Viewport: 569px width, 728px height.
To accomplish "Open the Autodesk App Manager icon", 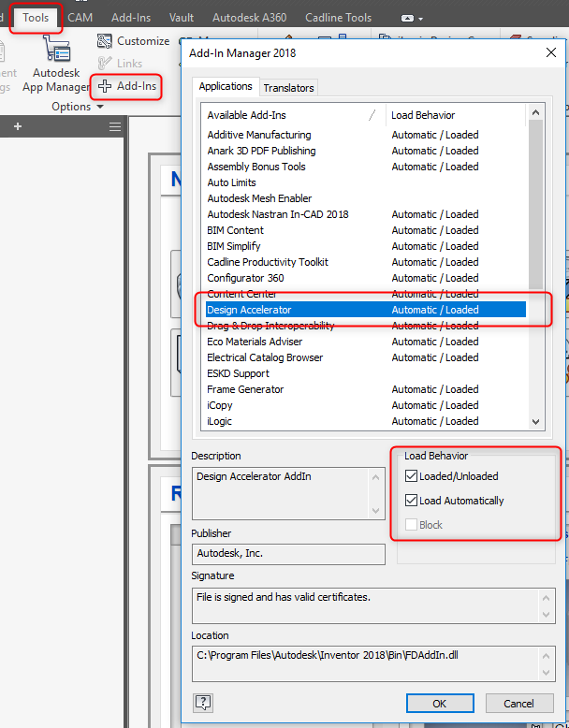I will [56, 49].
